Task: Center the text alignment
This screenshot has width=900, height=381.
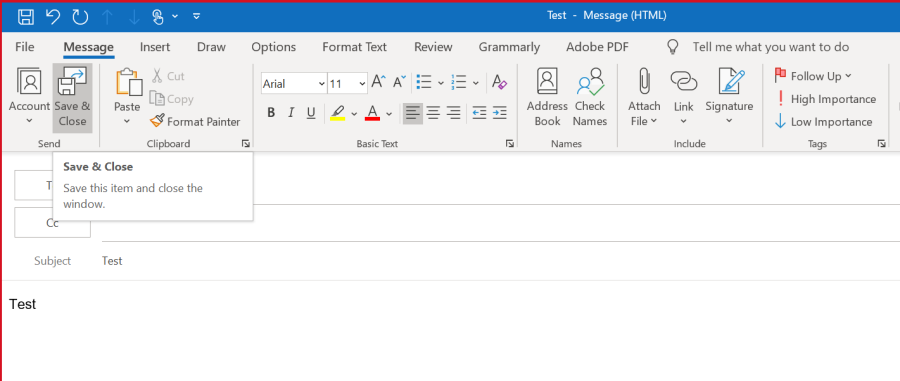Action: [x=433, y=113]
